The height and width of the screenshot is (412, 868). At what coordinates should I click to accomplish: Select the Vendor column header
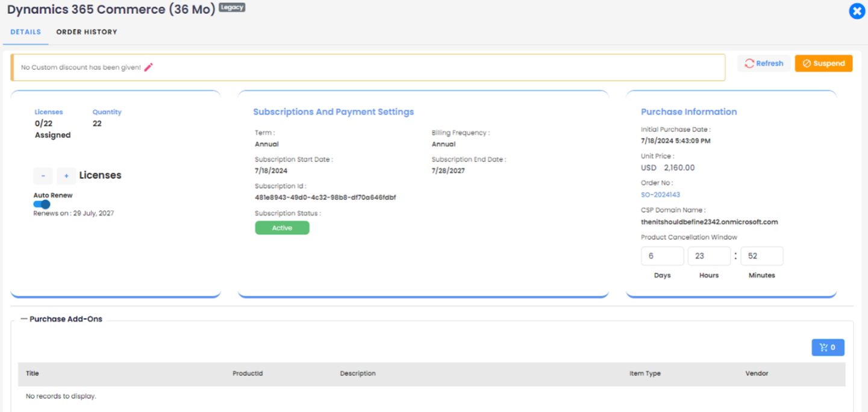coord(757,373)
